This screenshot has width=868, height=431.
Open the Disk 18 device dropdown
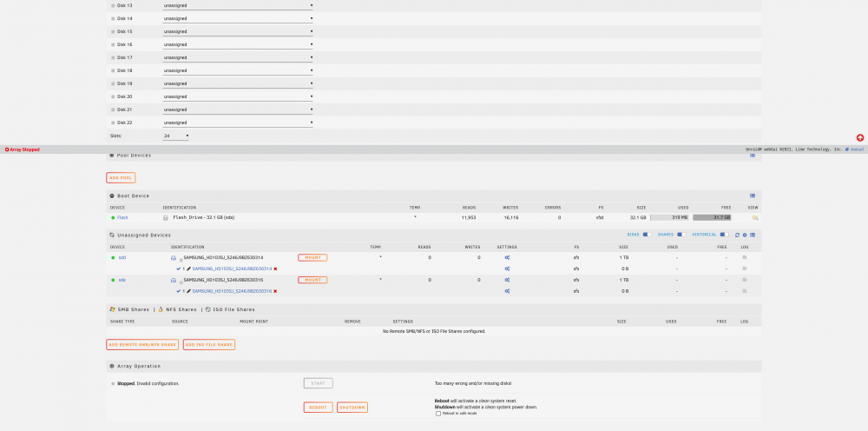(238, 70)
